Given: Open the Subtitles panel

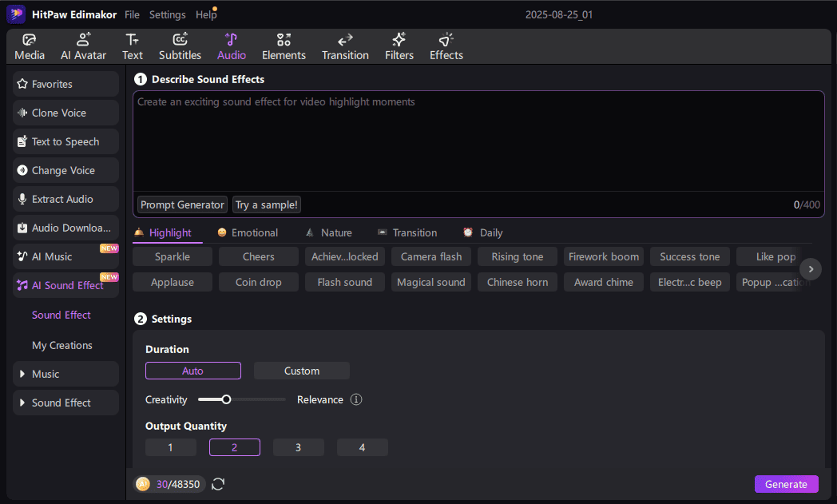Looking at the screenshot, I should click(x=180, y=47).
